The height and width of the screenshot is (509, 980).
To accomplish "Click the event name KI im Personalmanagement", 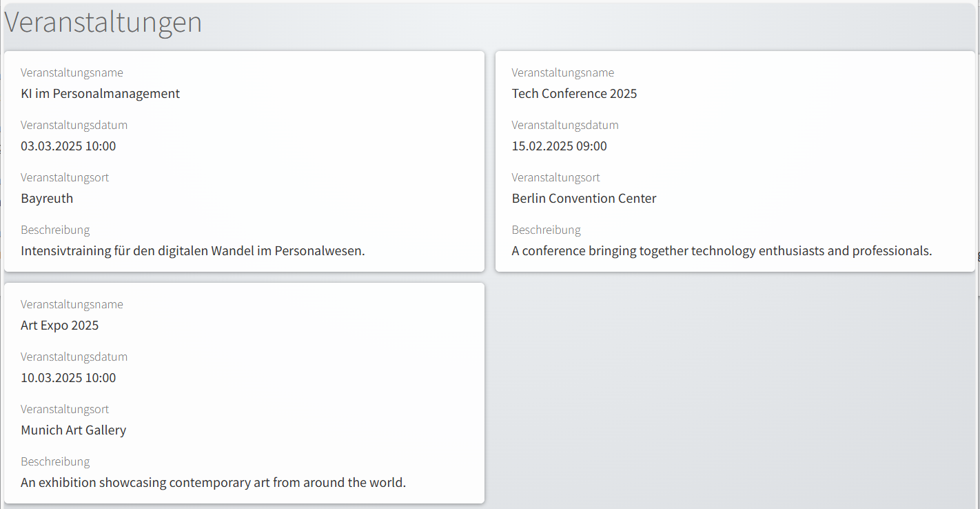I will click(100, 94).
